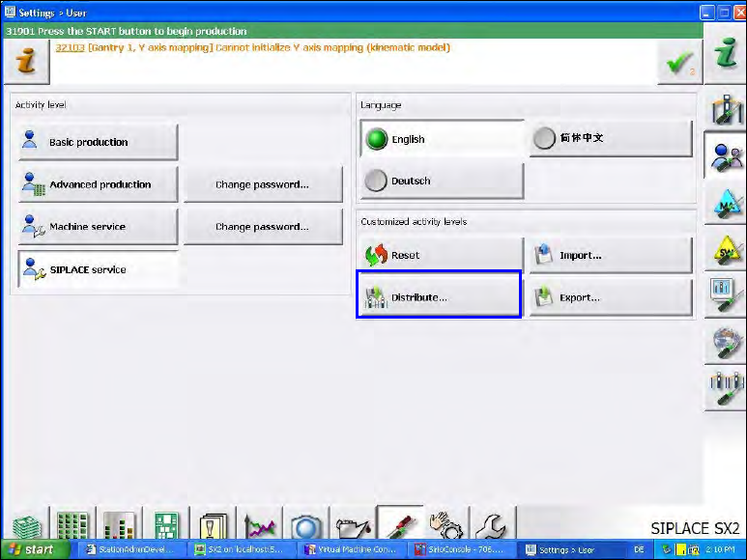The width and height of the screenshot is (747, 560).
Task: Switch to Virtual Machine Console taskbar window
Action: coord(350,549)
